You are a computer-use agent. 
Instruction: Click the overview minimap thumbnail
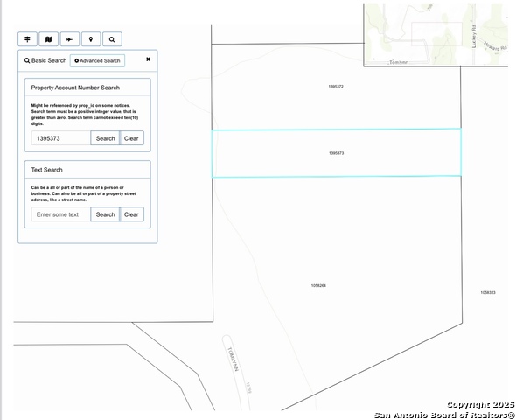coord(436,34)
